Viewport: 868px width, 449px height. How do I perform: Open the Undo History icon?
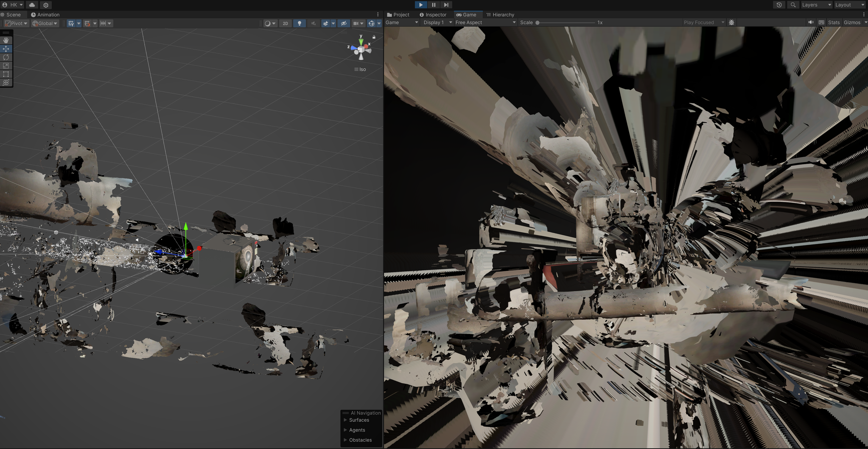[779, 5]
